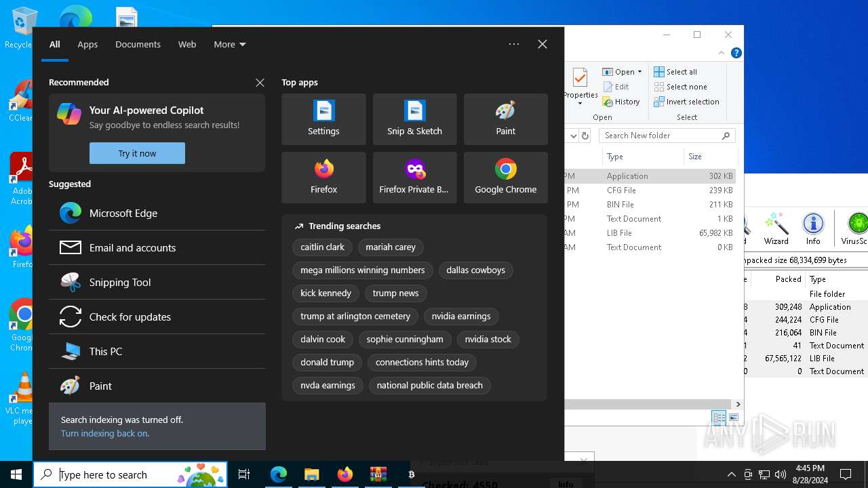The height and width of the screenshot is (488, 868).
Task: Sort by Type column in Explorer
Action: pos(643,157)
